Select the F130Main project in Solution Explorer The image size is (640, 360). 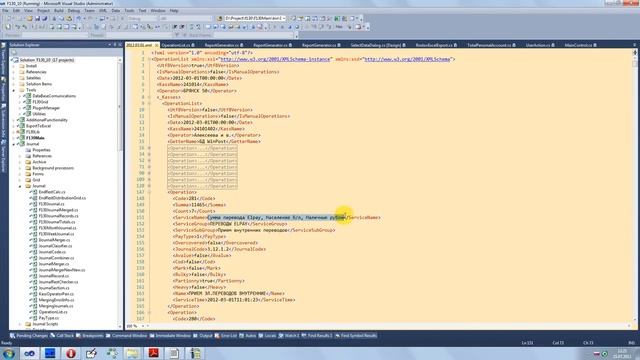tap(35, 138)
